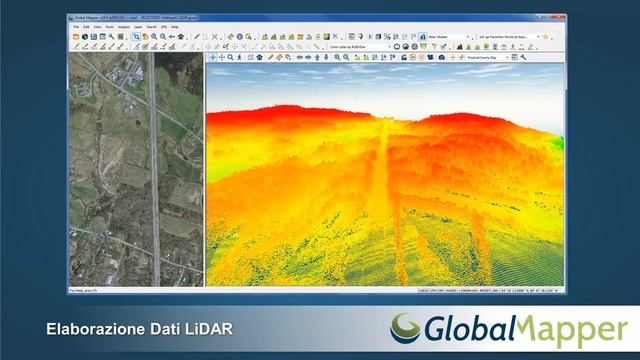Screen dimensions: 640x360
Task: Click the zoom out magnifier on main toolbar
Action: click(x=163, y=37)
